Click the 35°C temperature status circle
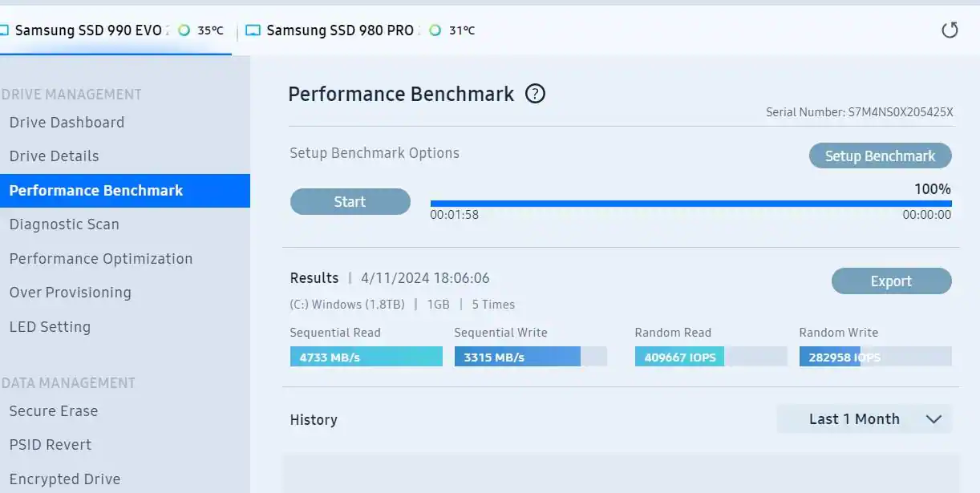Viewport: 980px width, 493px height. point(184,30)
